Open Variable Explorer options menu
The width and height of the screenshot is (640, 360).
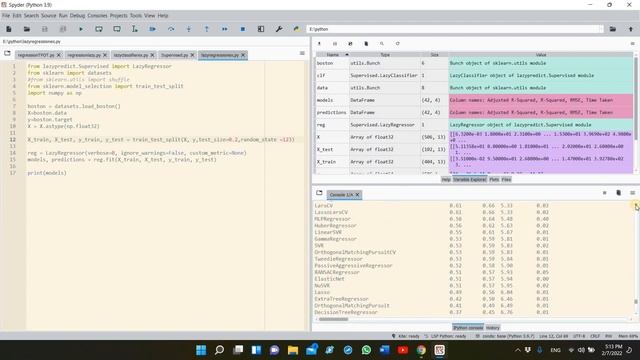pos(632,44)
